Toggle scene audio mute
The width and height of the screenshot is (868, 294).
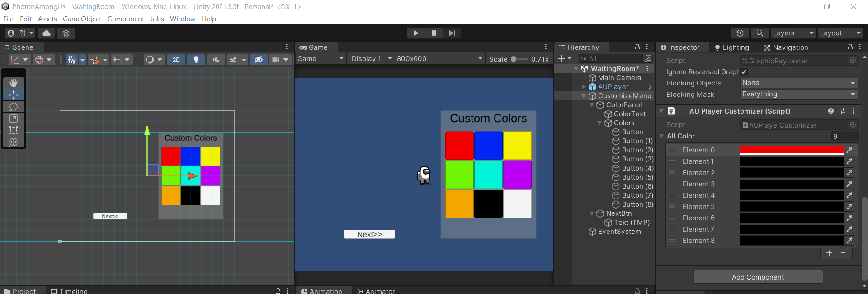pyautogui.click(x=216, y=60)
